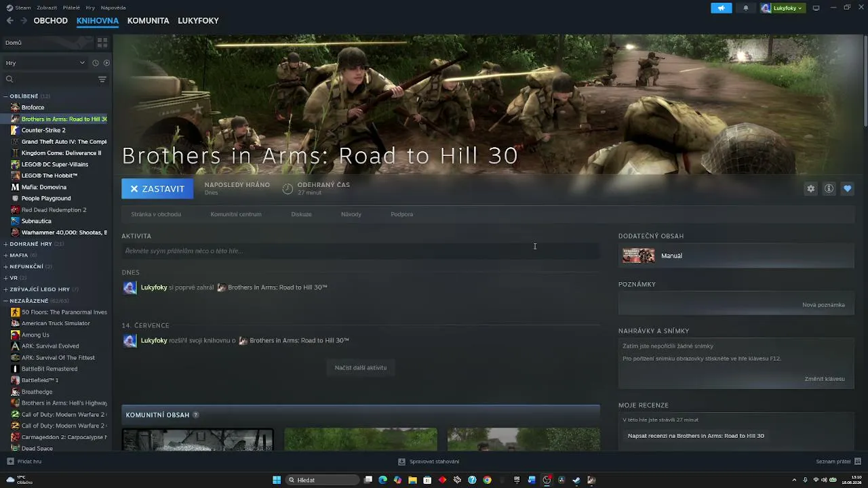This screenshot has width=868, height=488.
Task: Open the Komunitní centrum link
Action: pyautogui.click(x=236, y=214)
